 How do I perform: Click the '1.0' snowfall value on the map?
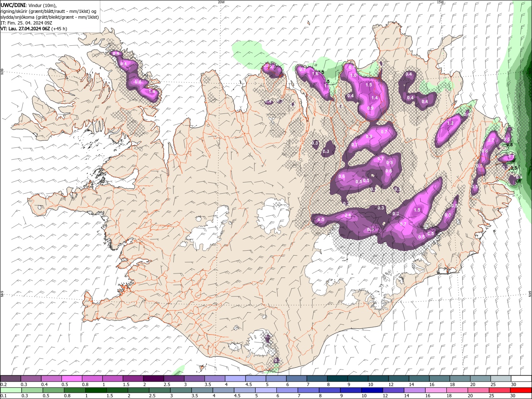[354, 76]
